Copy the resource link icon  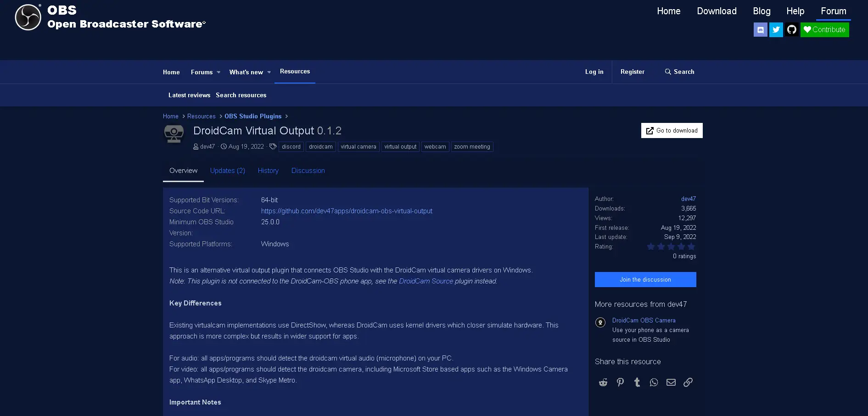pos(688,383)
